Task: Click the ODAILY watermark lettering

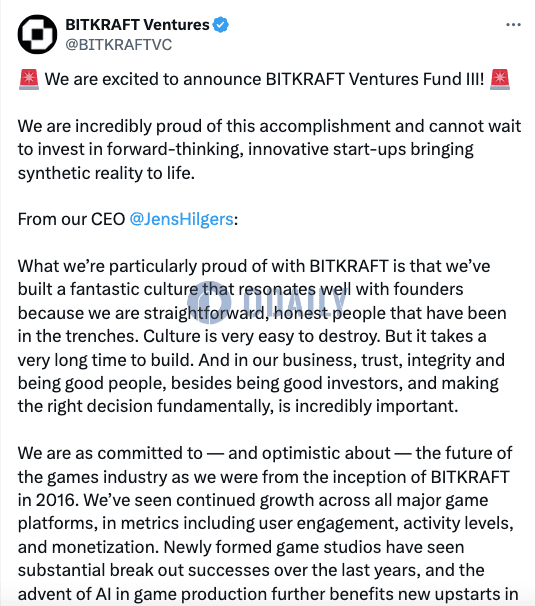Action: coord(295,303)
